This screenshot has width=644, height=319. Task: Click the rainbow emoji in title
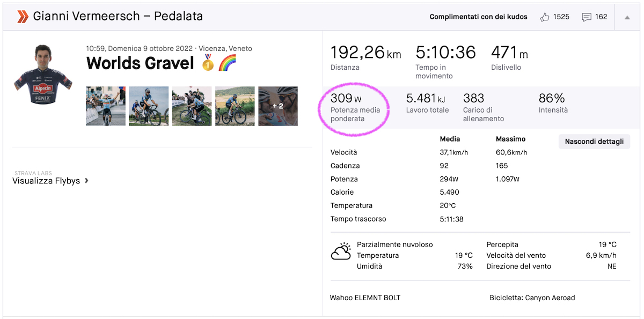227,63
